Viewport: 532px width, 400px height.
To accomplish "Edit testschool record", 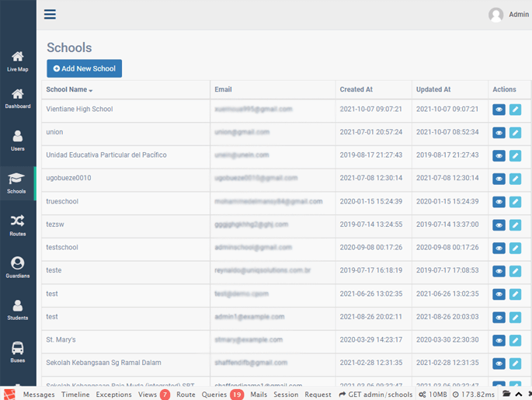I will 515,248.
